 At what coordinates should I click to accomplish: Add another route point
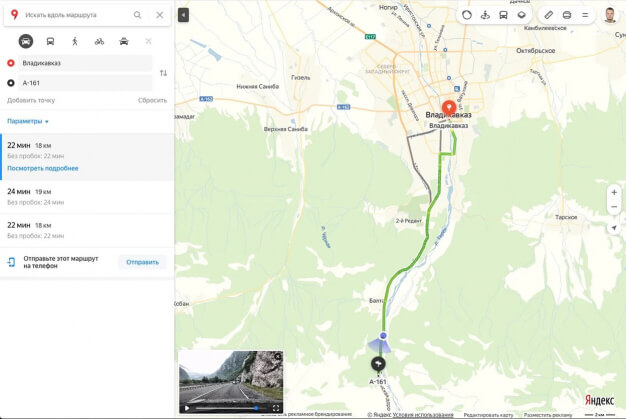(x=31, y=100)
